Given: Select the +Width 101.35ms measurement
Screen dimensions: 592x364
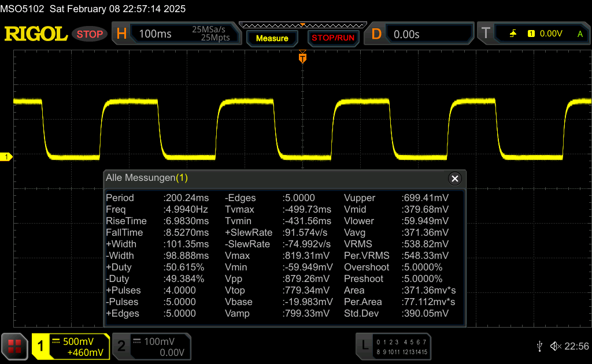Looking at the screenshot, I should (x=157, y=244).
